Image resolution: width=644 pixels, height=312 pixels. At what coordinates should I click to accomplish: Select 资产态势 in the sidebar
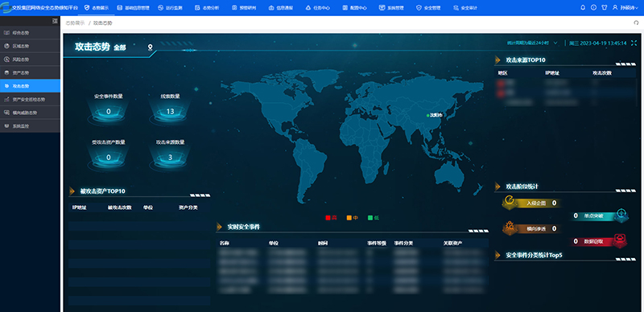point(30,72)
